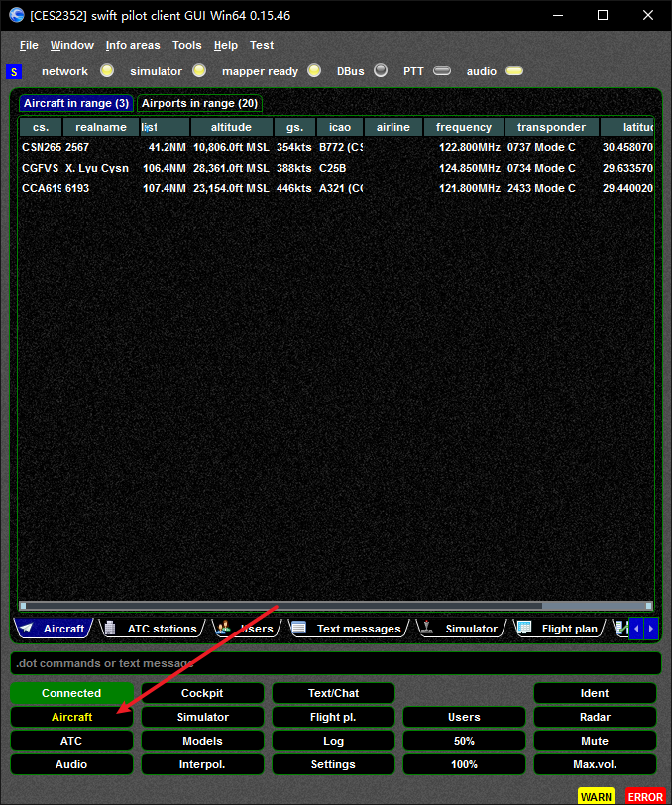Open the Tools menu
The height and width of the screenshot is (805, 672).
click(186, 45)
